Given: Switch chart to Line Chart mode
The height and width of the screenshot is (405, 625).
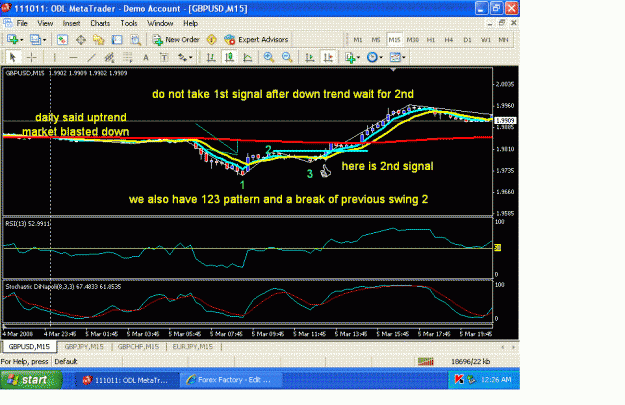Looking at the screenshot, I should (248, 57).
